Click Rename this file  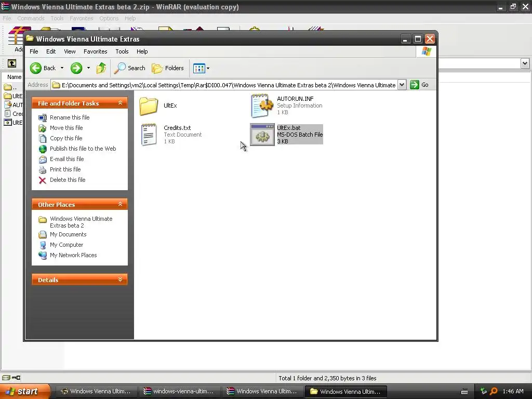(70, 117)
